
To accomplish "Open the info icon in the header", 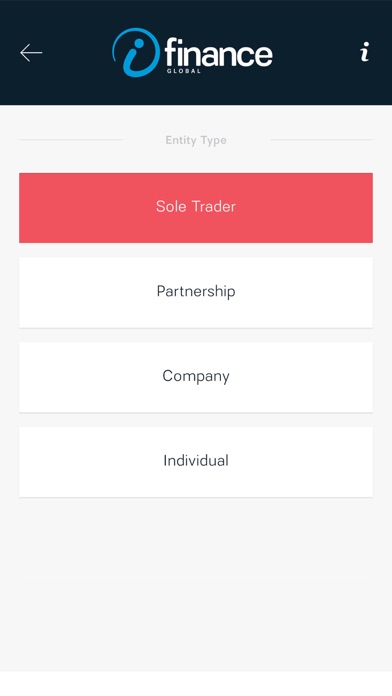I will click(x=364, y=52).
